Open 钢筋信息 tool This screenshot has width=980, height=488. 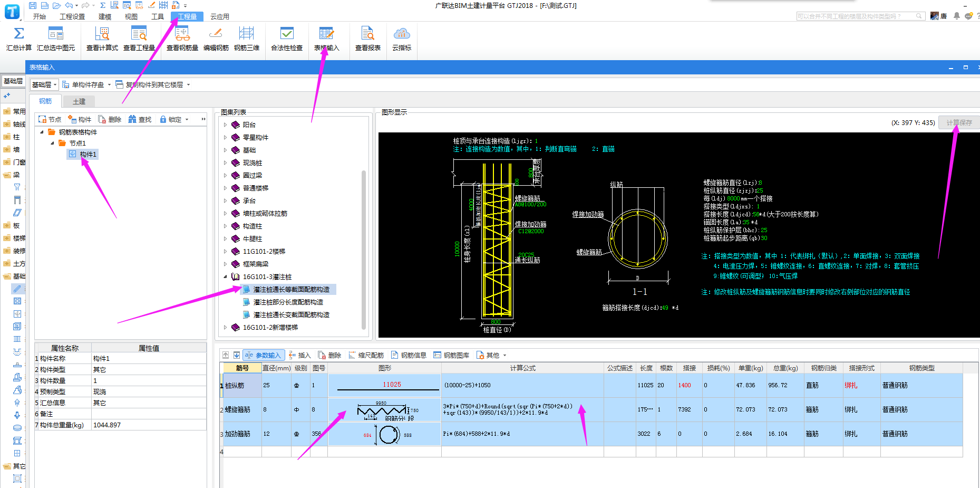409,355
